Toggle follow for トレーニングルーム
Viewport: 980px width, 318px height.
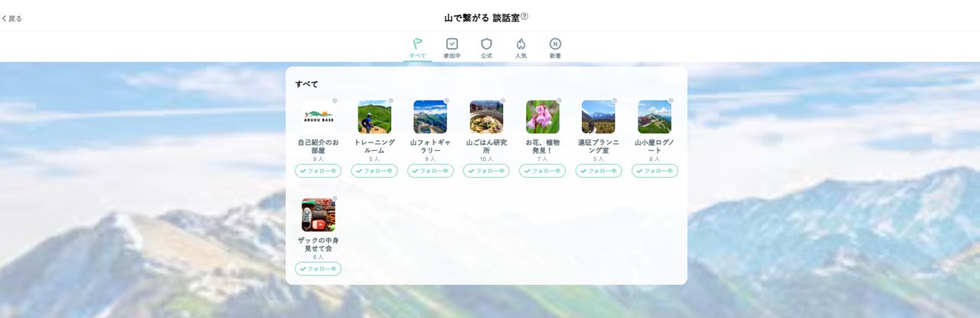pyautogui.click(x=374, y=171)
